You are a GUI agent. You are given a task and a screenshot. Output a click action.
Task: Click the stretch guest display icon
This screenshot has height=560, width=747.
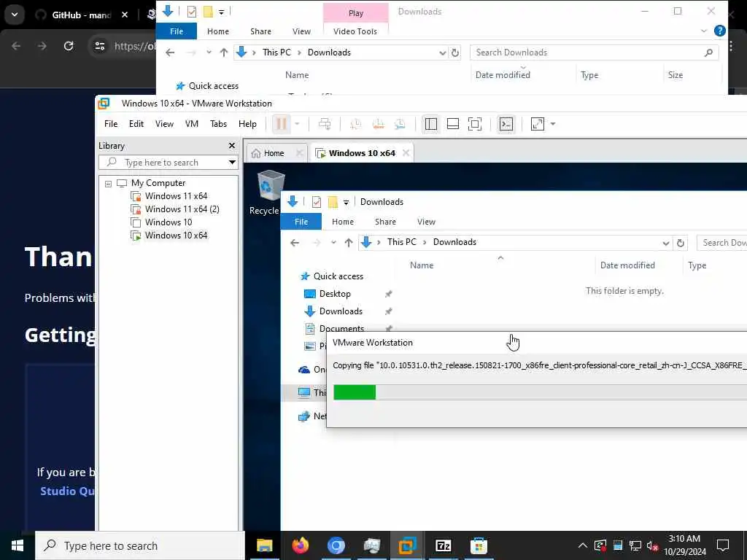(x=538, y=124)
